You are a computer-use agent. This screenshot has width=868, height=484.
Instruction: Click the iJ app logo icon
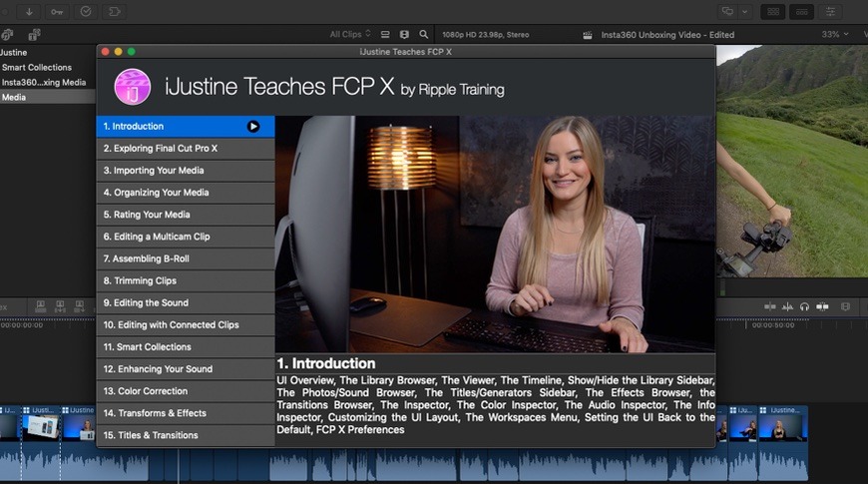[x=133, y=87]
